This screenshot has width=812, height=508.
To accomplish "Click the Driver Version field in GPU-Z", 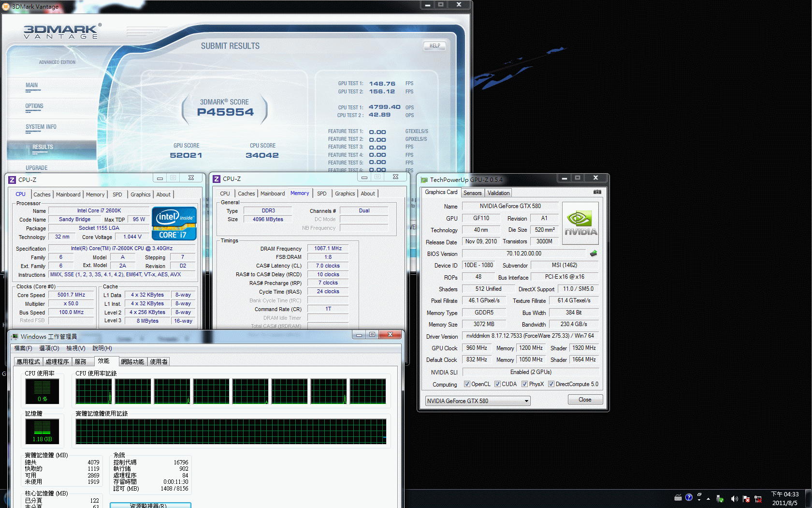I will [x=530, y=336].
